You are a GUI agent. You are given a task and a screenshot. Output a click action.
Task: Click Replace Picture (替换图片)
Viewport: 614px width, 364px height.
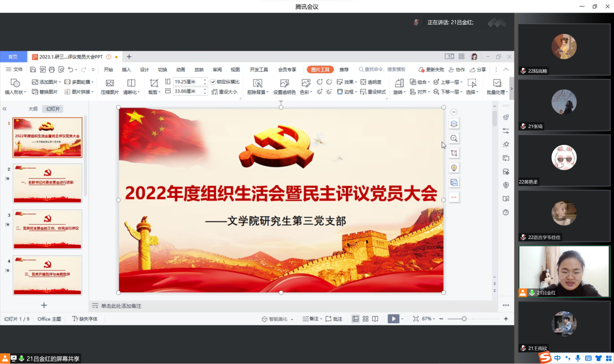click(45, 92)
